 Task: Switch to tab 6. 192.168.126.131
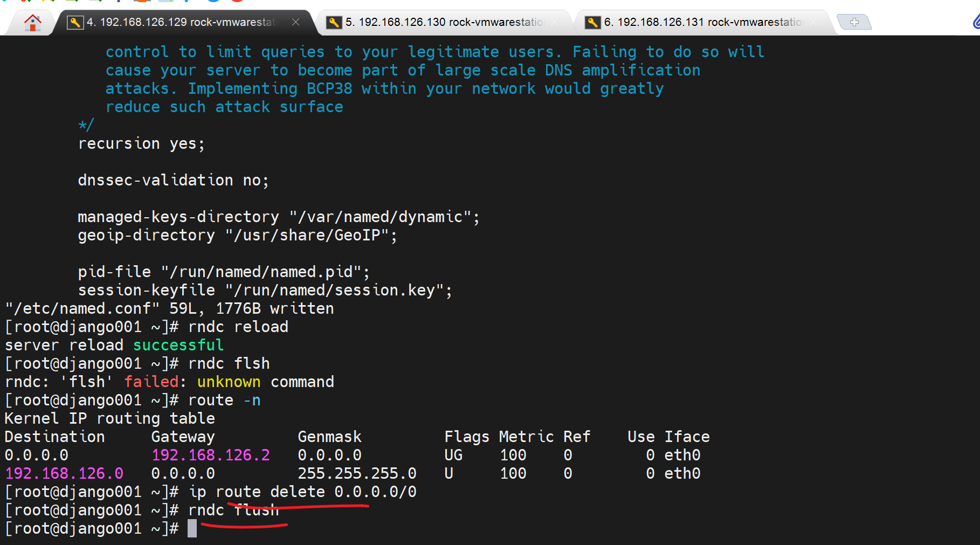703,22
